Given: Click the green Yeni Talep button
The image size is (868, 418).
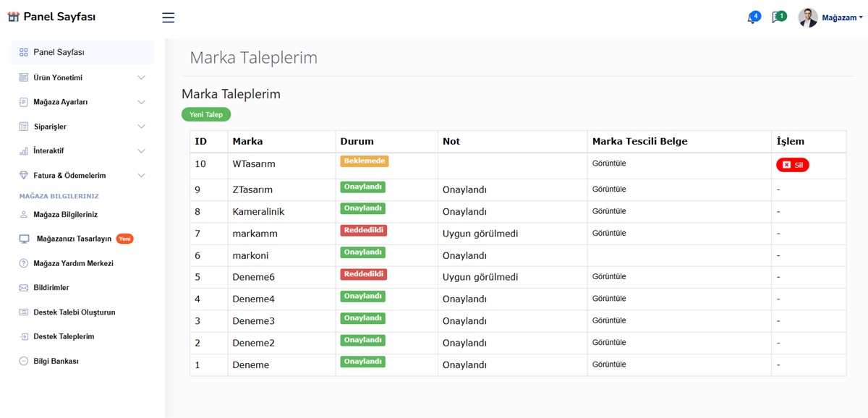Looking at the screenshot, I should coord(206,114).
